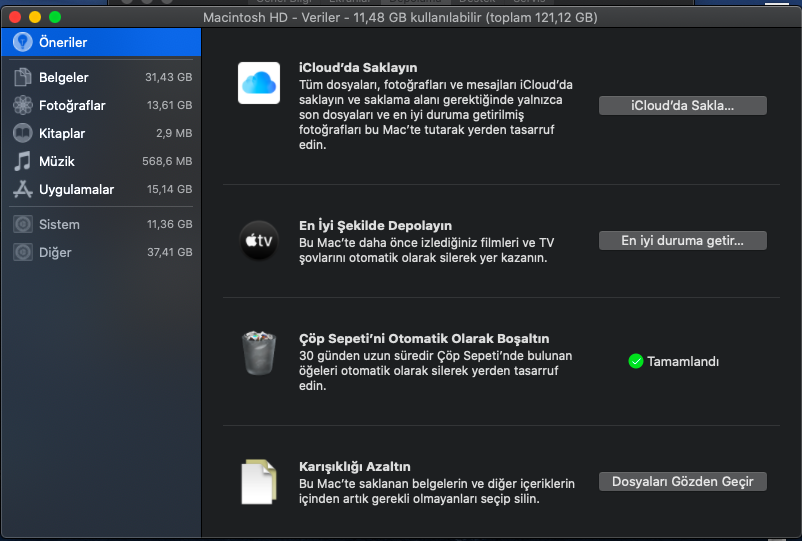Image resolution: width=802 pixels, height=541 pixels.
Task: Click the 13,61 GB size value
Action: coord(169,105)
